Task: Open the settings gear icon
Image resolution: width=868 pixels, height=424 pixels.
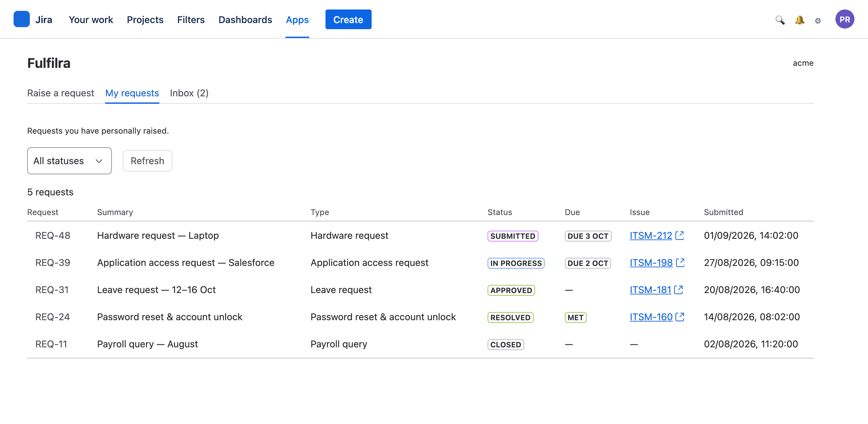Action: (818, 21)
